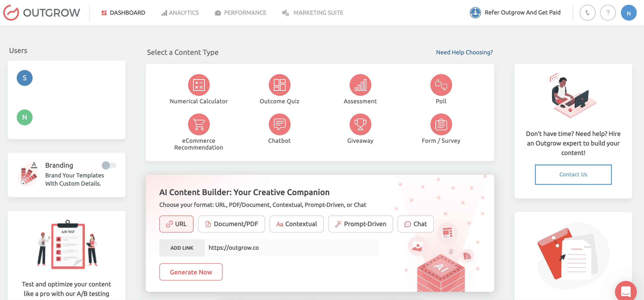Select the Poll content type
Viewport: 644px width, 300px height.
coord(441,85)
